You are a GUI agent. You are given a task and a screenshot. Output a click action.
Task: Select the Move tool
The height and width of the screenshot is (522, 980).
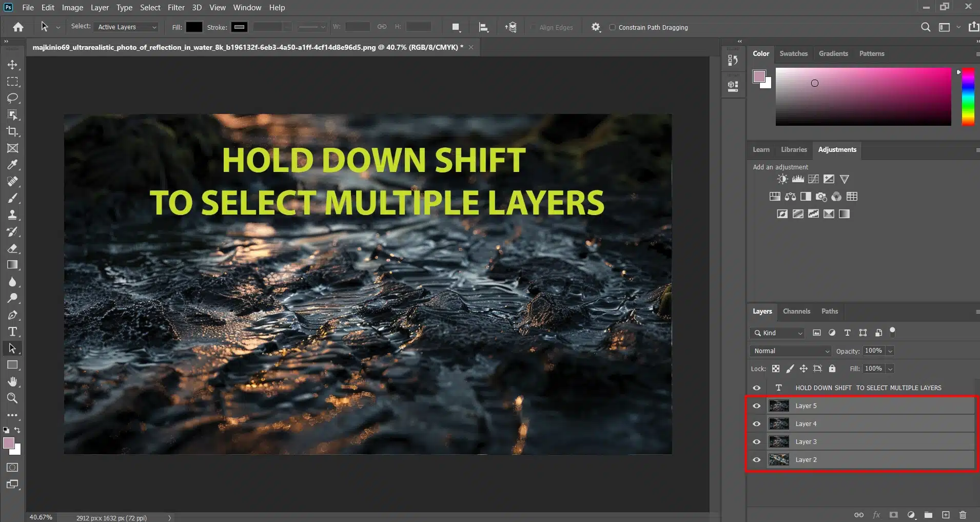click(12, 65)
